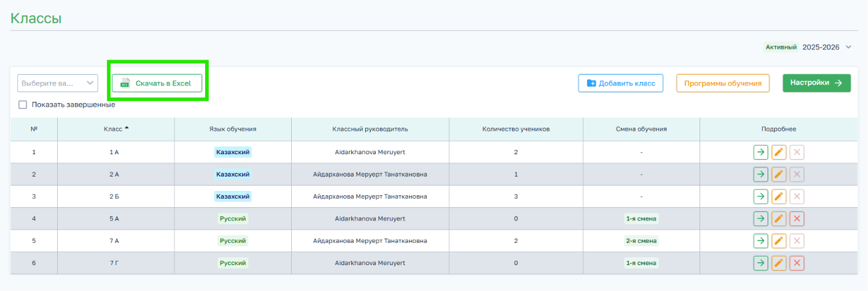Screen dimensions: 868x291
Task: Click the 1-я смена badge in row 7 Г
Action: tap(641, 263)
